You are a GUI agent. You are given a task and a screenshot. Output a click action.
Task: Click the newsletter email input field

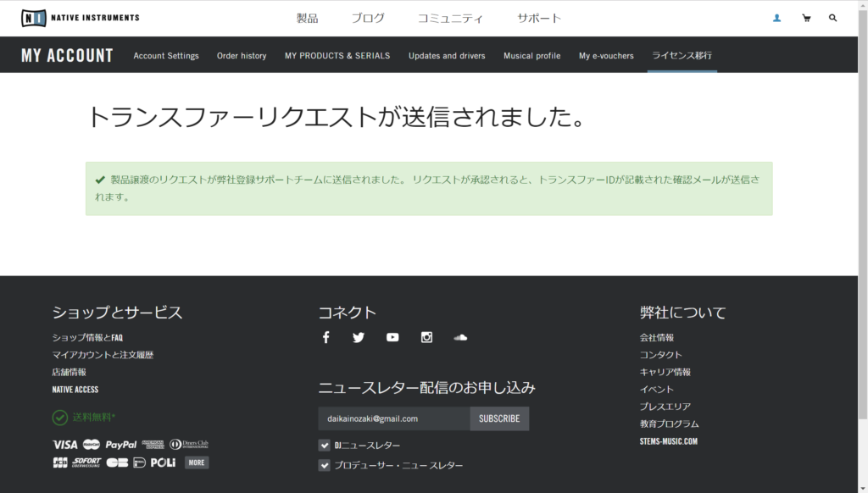[394, 418]
